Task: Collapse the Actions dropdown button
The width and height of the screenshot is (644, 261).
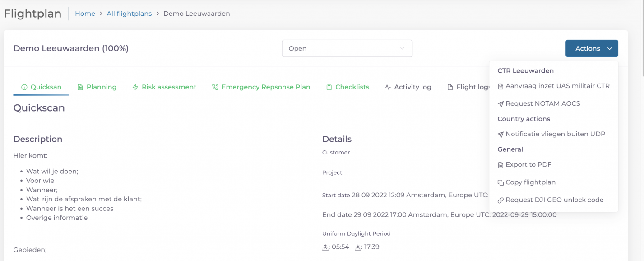Action: [591, 48]
